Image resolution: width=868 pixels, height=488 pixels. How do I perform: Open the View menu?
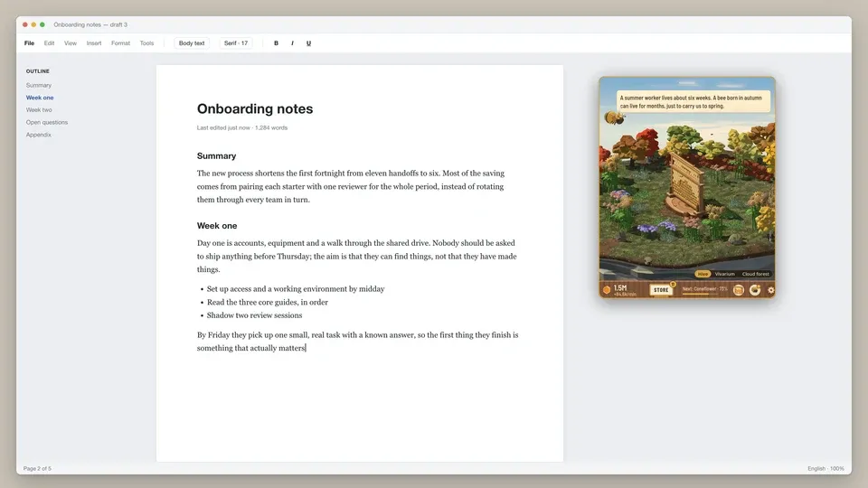pyautogui.click(x=71, y=43)
